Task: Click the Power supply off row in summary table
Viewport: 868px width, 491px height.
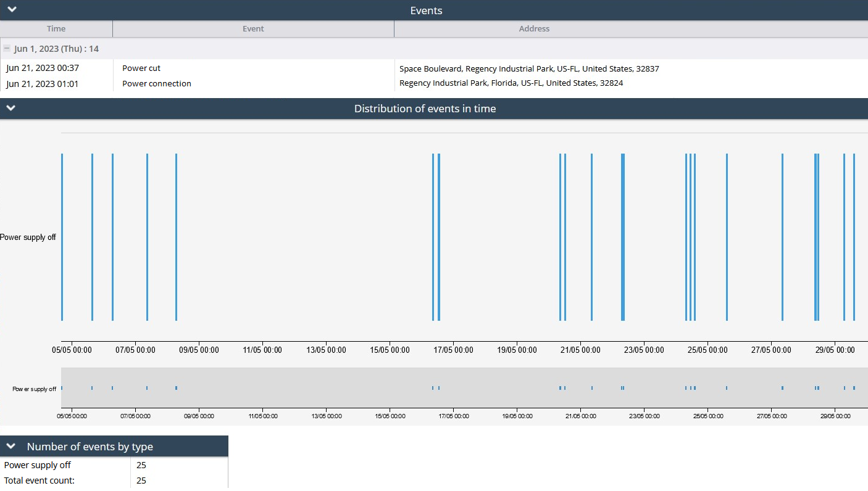Action: [38, 465]
